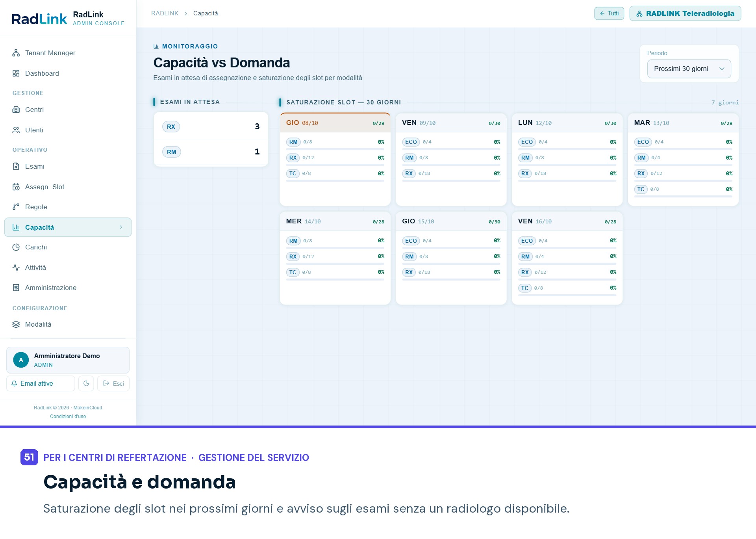This screenshot has width=756, height=539.
Task: Click the RADLINK Teleradiologia tenant button
Action: click(685, 13)
